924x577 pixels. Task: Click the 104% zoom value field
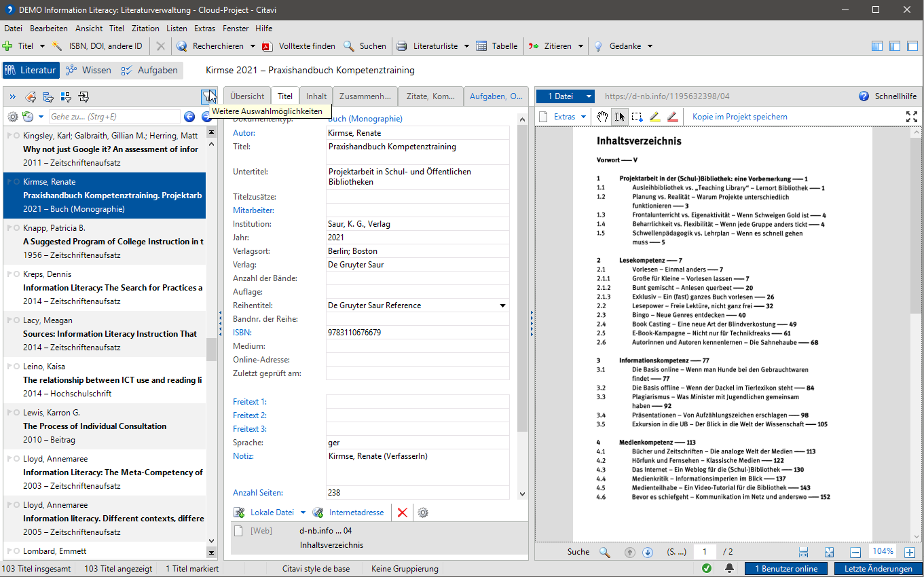pyautogui.click(x=883, y=552)
